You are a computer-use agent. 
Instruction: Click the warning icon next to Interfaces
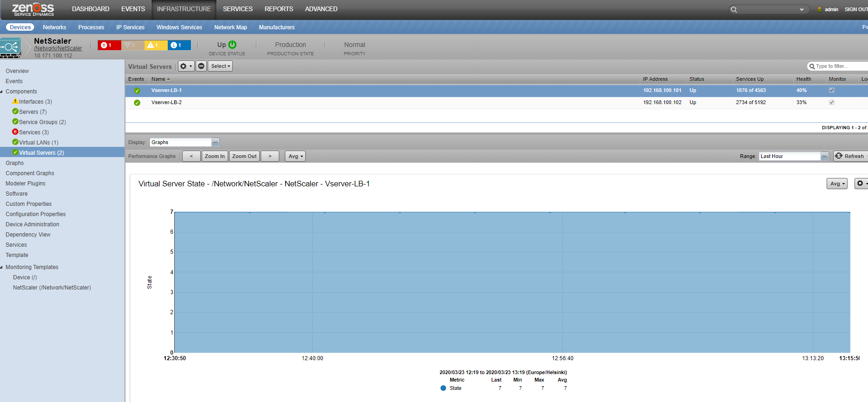click(15, 101)
